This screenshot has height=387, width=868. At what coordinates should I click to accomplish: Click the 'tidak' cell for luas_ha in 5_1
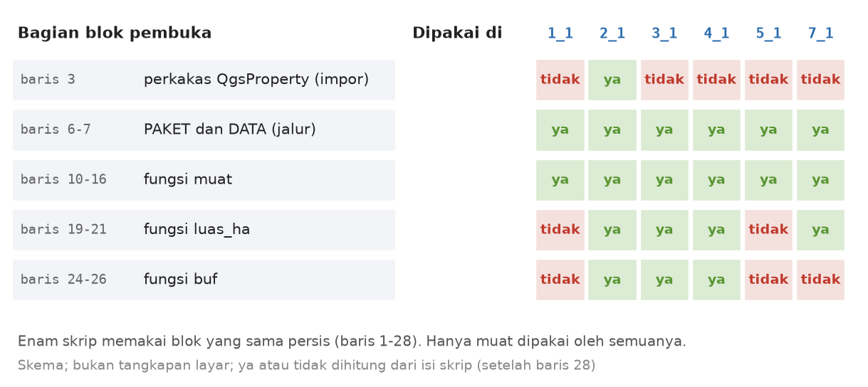(x=768, y=230)
